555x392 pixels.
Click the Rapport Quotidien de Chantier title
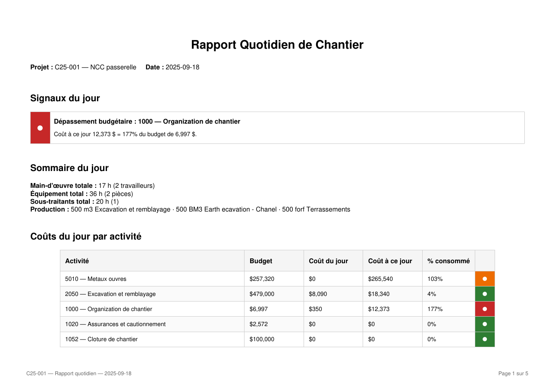[x=277, y=45]
